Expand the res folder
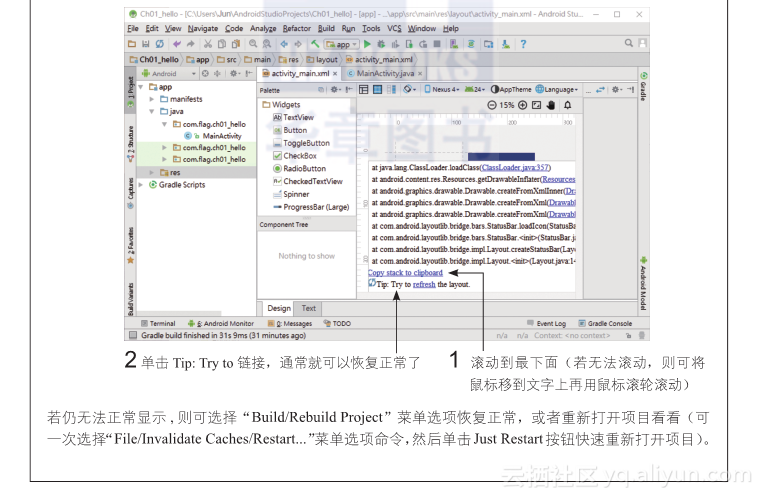The height and width of the screenshot is (499, 763). click(x=152, y=173)
